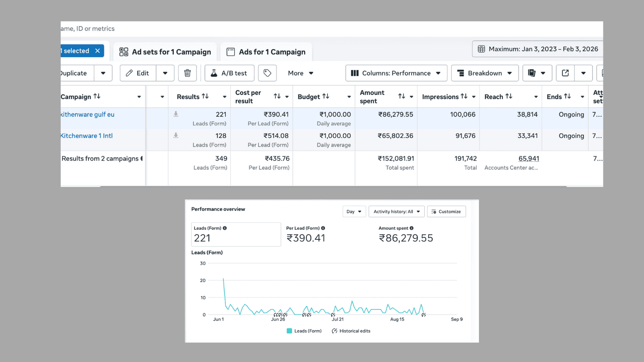Open the Edit dropdown arrow

click(x=165, y=73)
